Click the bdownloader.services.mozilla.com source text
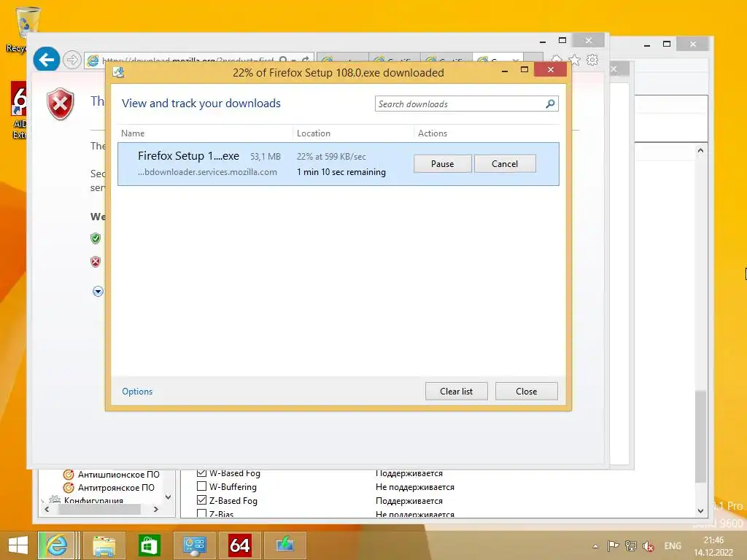This screenshot has width=747, height=560. (x=207, y=172)
